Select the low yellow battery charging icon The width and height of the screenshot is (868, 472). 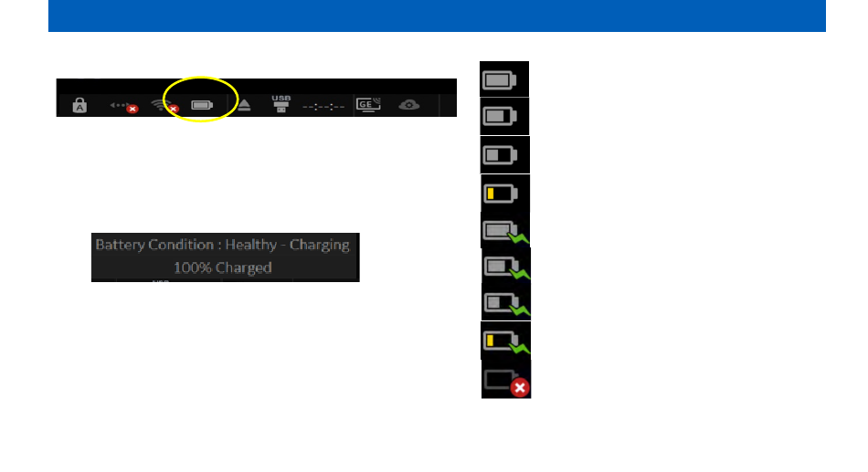506,341
